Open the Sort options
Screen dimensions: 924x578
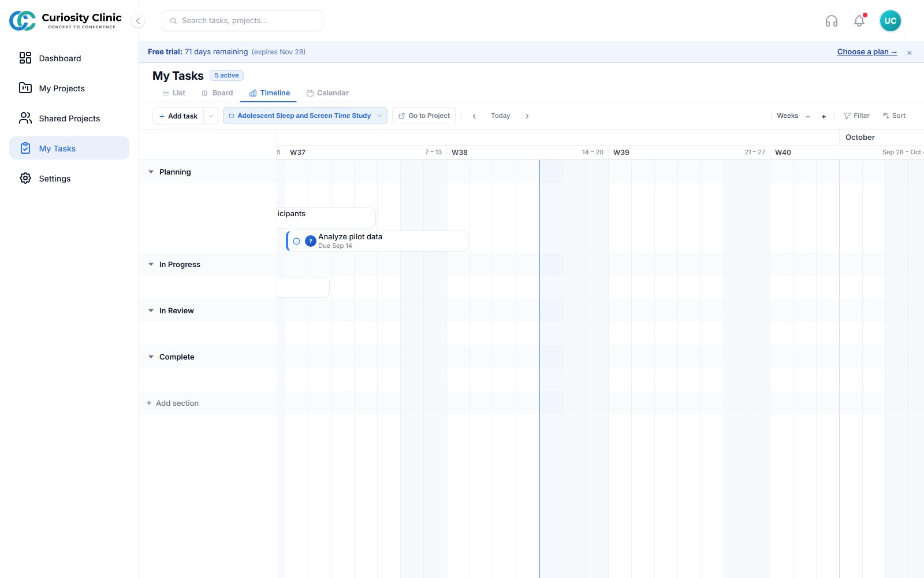tap(894, 116)
